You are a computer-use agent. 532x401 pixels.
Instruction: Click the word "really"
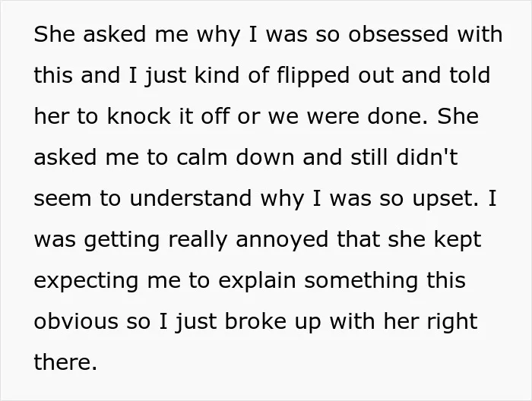click(x=198, y=241)
